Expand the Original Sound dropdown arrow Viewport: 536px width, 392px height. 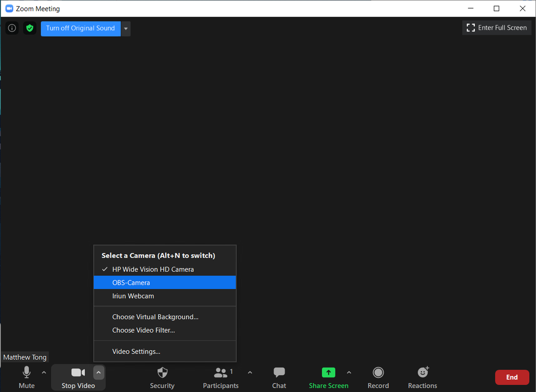pyautogui.click(x=126, y=28)
